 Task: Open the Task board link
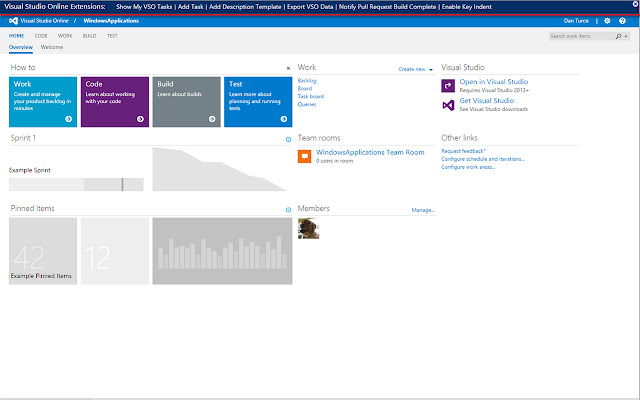tap(311, 96)
